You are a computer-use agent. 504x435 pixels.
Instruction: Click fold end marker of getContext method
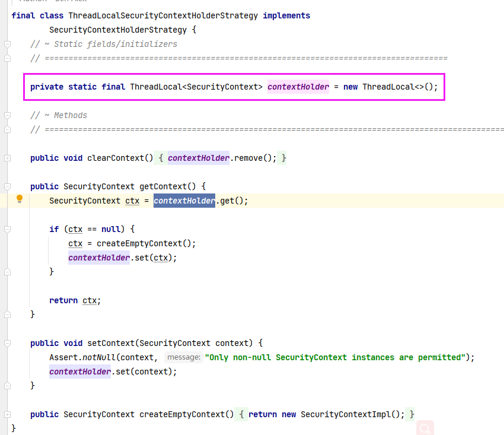7,315
